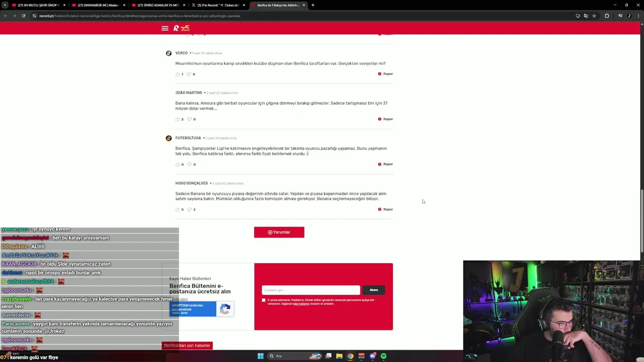This screenshot has width=644, height=362.
Task: Click the record.pt address bar URL
Action: coord(140,16)
